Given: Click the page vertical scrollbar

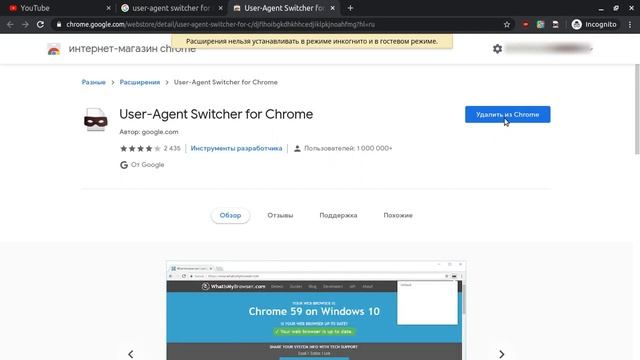Looking at the screenshot, I should click(x=637, y=109).
